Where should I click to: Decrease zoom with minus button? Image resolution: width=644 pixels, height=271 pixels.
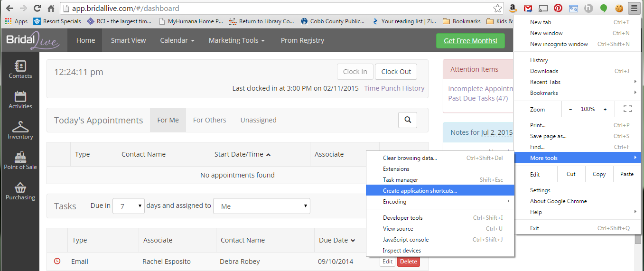570,109
